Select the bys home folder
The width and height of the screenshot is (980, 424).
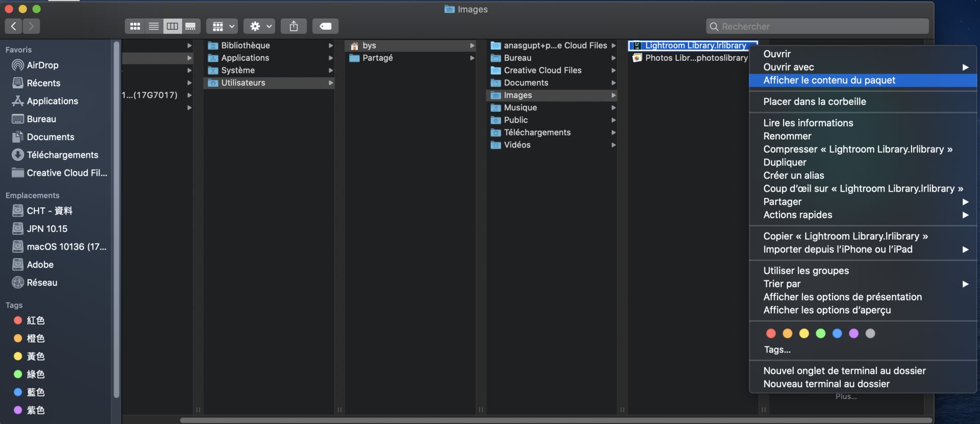(x=410, y=45)
